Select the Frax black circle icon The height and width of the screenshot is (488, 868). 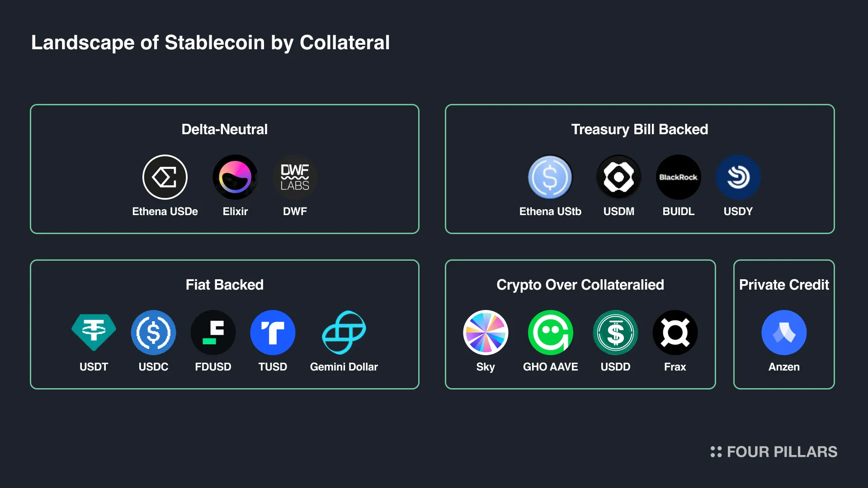click(x=675, y=333)
